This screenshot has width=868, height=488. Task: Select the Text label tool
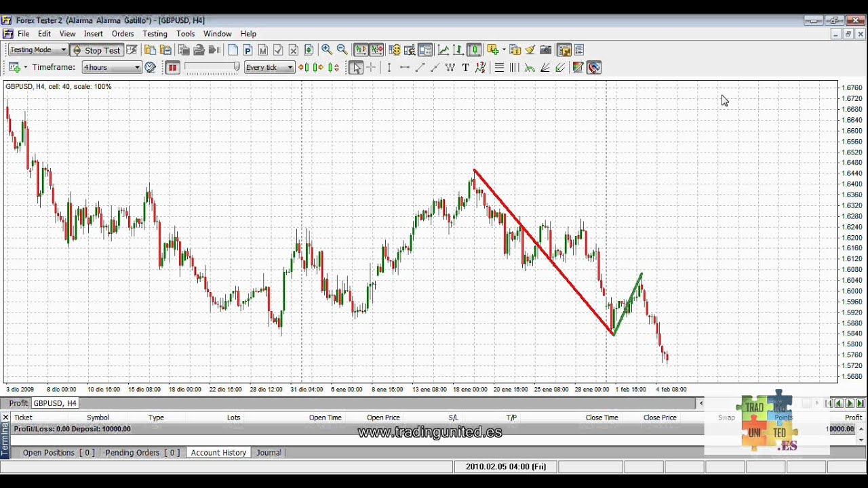coord(465,67)
